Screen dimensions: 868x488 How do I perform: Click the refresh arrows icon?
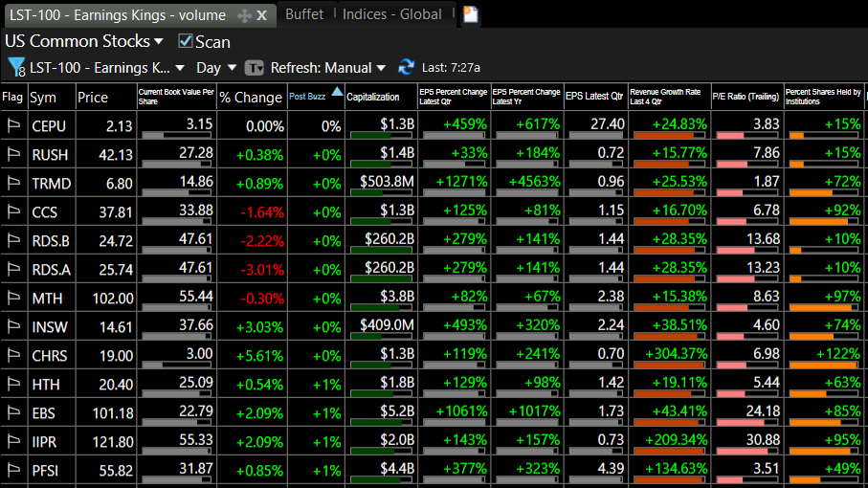pyautogui.click(x=407, y=68)
